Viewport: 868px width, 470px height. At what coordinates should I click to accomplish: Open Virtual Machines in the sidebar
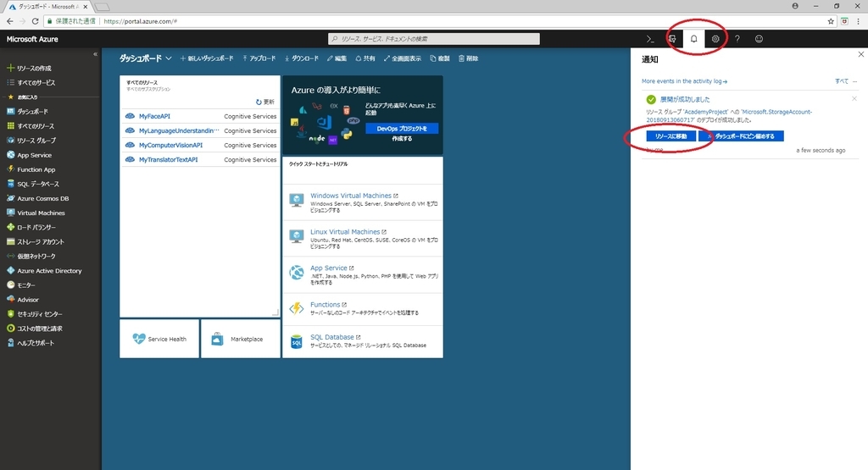(x=36, y=213)
